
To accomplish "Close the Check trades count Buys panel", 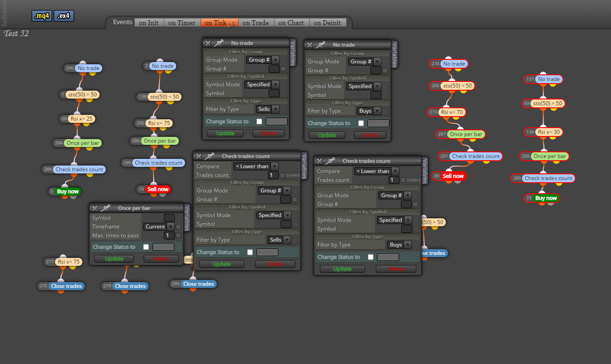I will [x=319, y=161].
